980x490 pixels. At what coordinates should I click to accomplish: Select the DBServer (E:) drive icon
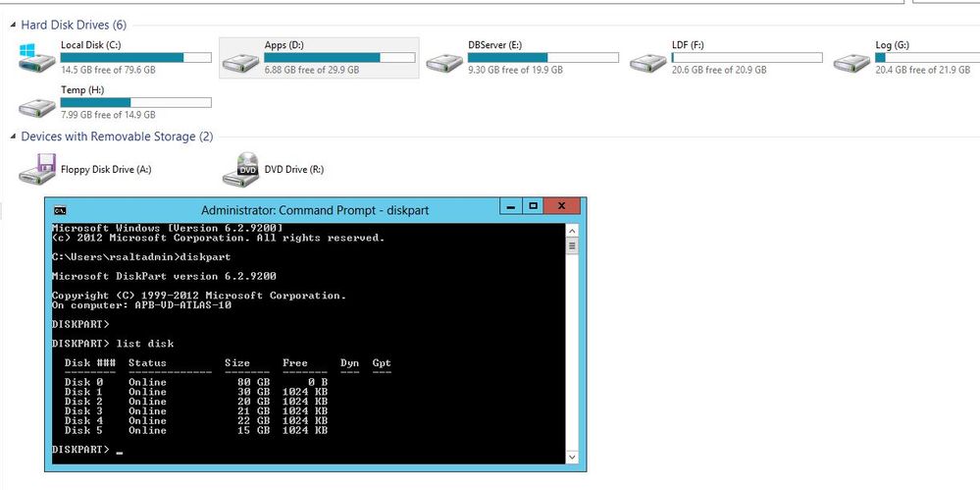[444, 62]
